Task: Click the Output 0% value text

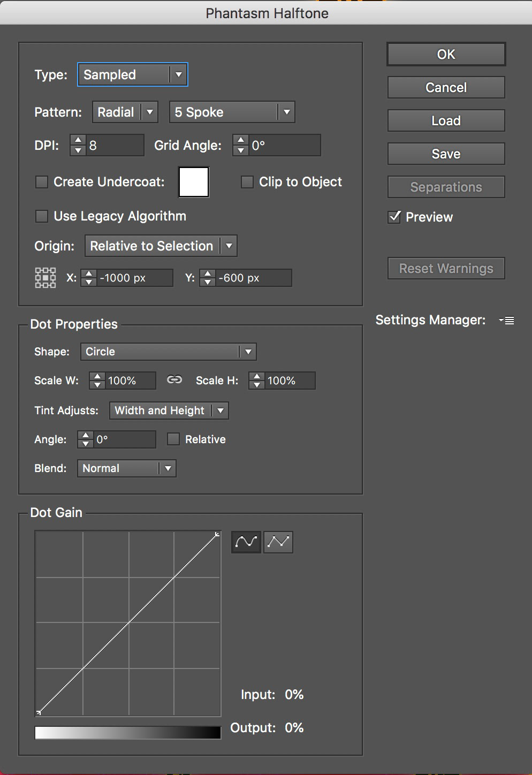Action: [294, 728]
